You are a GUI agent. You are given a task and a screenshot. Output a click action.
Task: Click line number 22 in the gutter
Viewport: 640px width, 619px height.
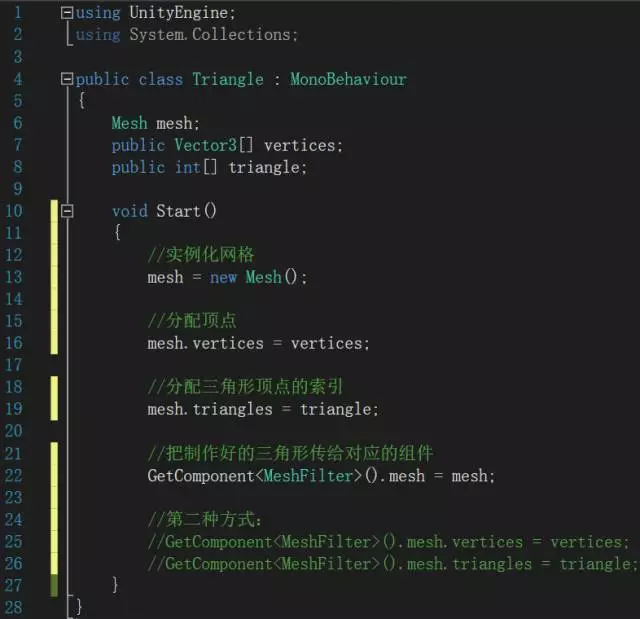tap(13, 476)
